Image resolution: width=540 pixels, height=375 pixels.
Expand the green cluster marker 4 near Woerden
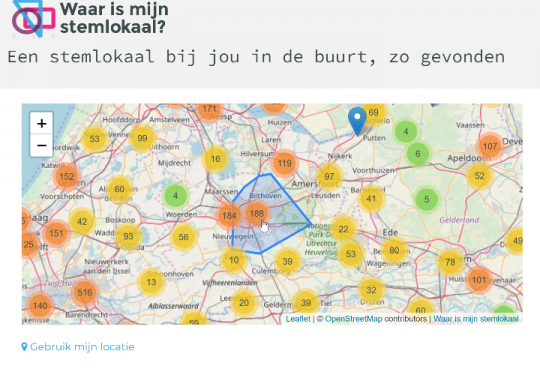pos(175,196)
